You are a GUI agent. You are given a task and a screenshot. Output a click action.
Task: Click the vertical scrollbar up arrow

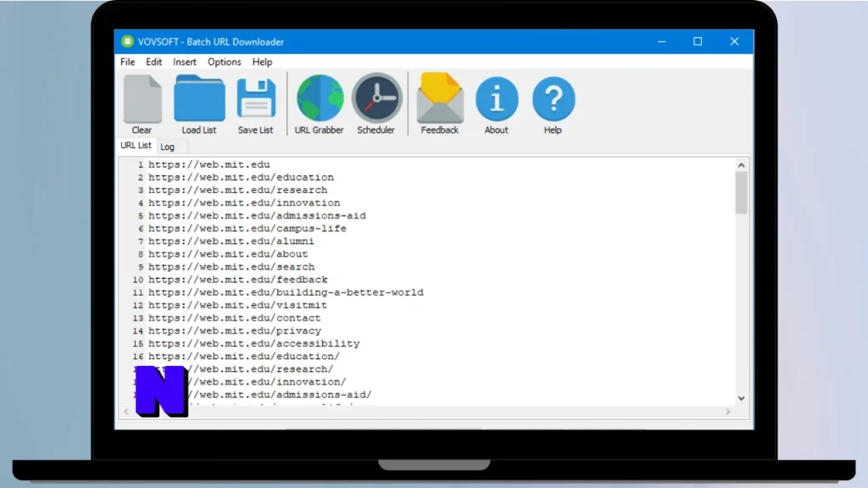pyautogui.click(x=741, y=165)
